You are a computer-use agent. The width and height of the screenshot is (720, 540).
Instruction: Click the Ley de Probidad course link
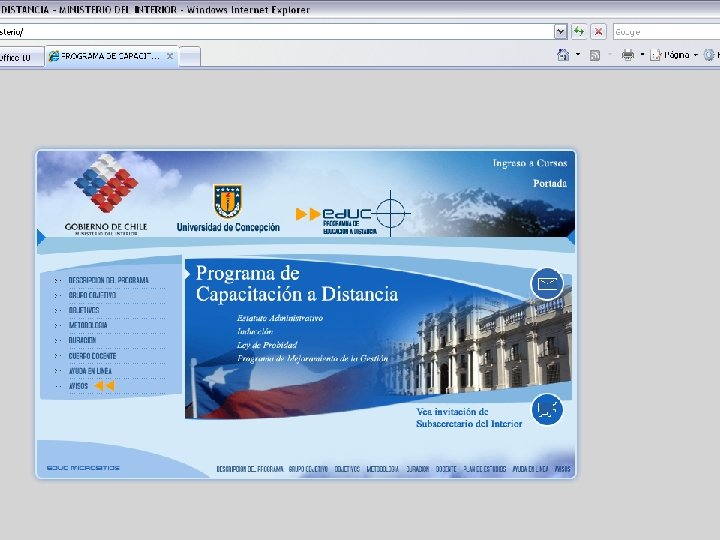[x=267, y=345]
